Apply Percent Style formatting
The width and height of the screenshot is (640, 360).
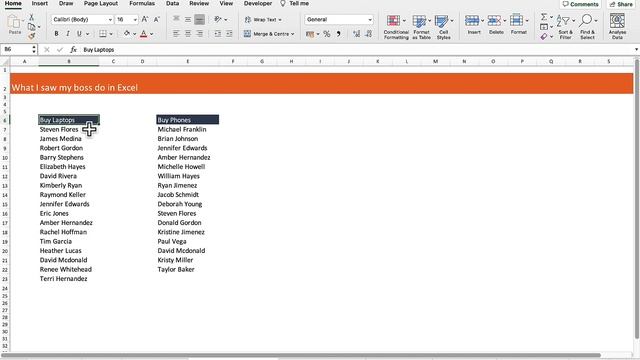click(327, 34)
